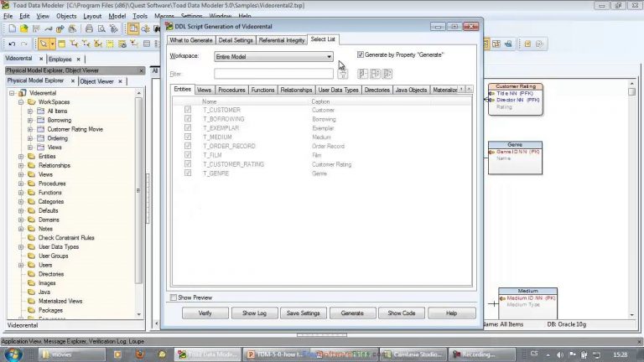Click the Undo arrow icon
644x362 pixels.
[x=12, y=44]
